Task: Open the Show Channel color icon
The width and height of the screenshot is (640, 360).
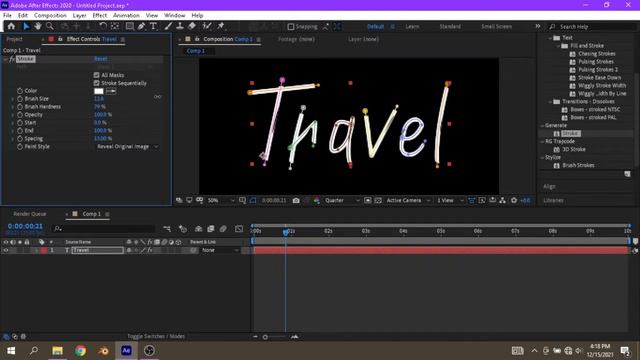Action: (x=317, y=200)
